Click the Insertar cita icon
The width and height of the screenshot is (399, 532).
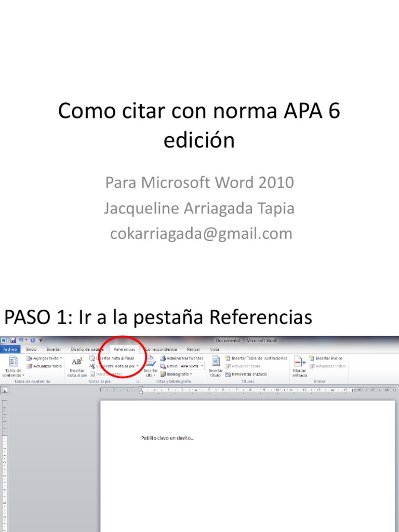151,366
